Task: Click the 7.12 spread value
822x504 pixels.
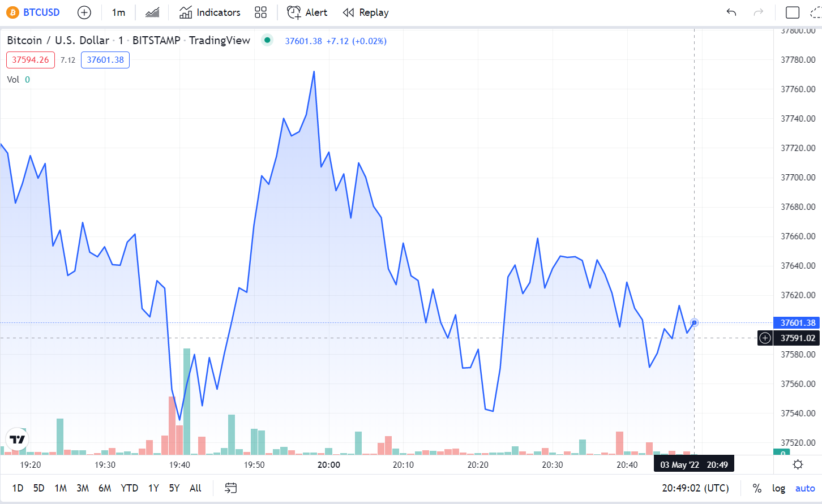Action: [68, 60]
